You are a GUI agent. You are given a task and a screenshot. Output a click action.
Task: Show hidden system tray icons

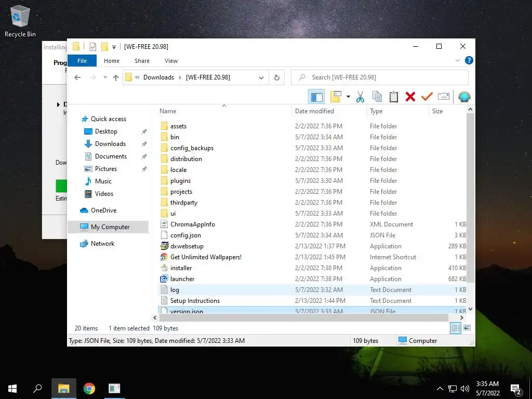[x=440, y=389]
